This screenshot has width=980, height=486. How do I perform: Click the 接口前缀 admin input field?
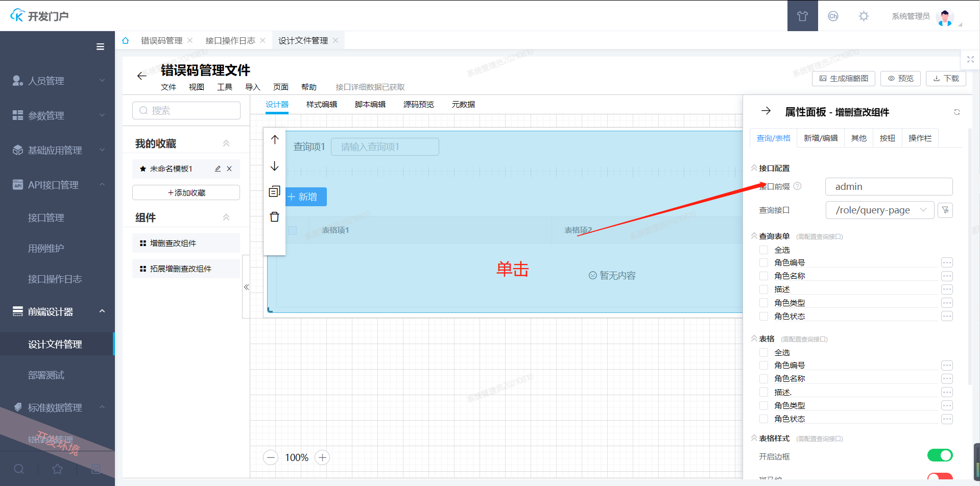(x=889, y=186)
